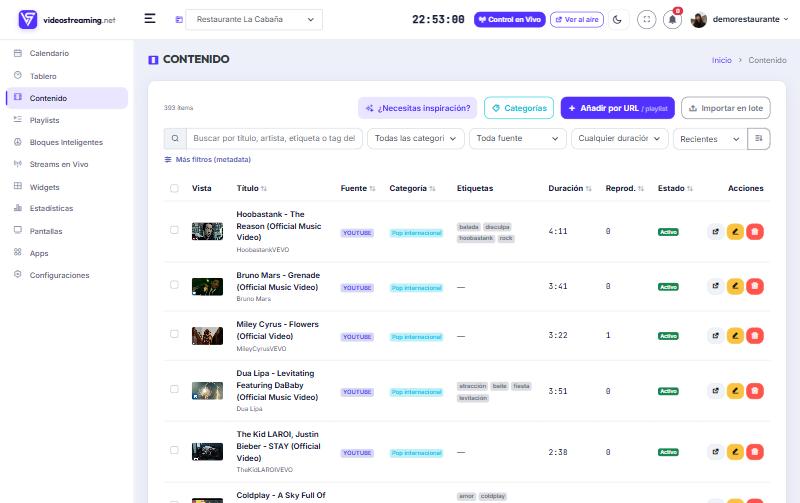
Task: Select the Bruno Mars Grenade checkbox
Action: pyautogui.click(x=174, y=285)
